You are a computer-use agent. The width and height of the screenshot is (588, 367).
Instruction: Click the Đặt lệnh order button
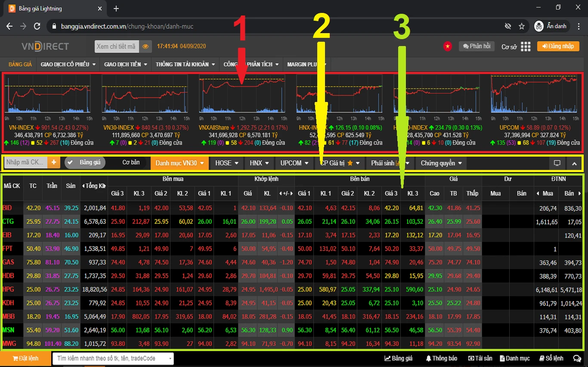pos(25,358)
